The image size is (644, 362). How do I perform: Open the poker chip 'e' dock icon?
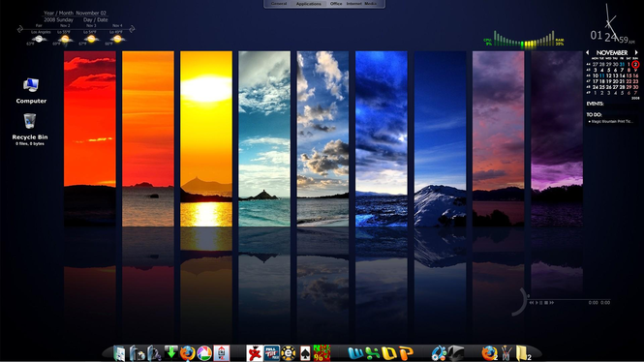tap(289, 353)
